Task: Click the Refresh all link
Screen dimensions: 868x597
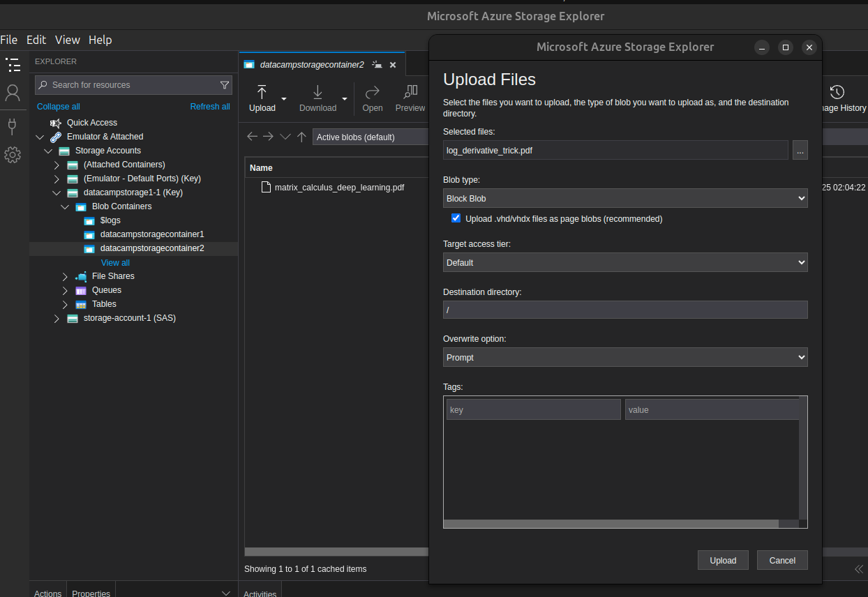Action: 210,106
